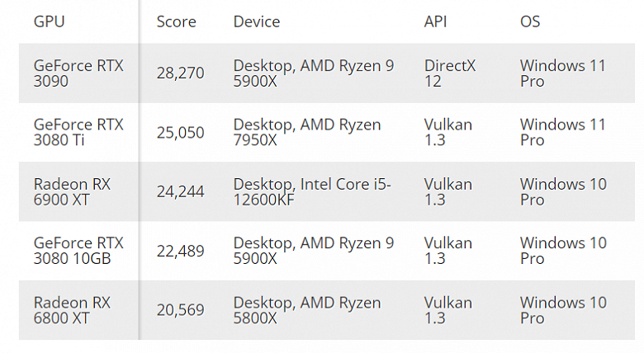Click the DirectX 12 API cell
Image resolution: width=644 pixels, height=353 pixels.
(449, 73)
